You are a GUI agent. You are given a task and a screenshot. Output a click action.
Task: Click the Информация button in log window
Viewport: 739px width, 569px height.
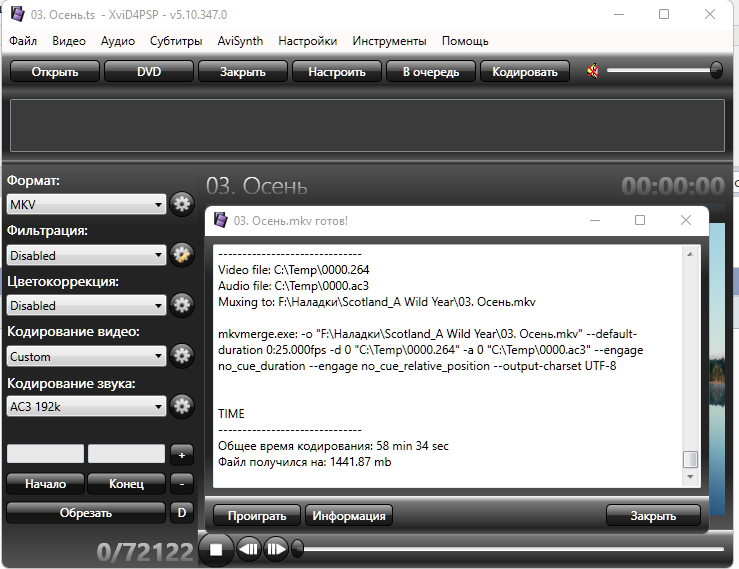point(349,516)
